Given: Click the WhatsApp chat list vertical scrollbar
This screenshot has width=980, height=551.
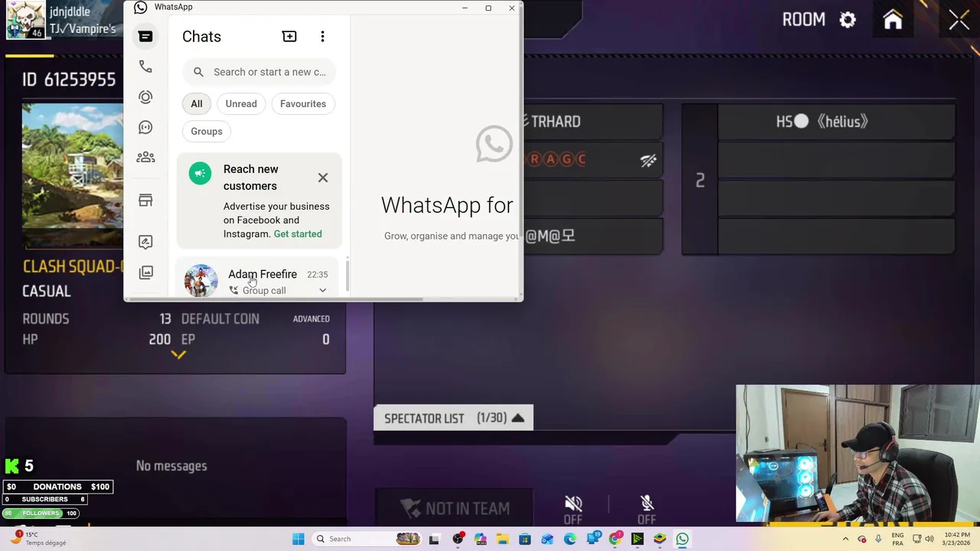Looking at the screenshot, I should (348, 275).
